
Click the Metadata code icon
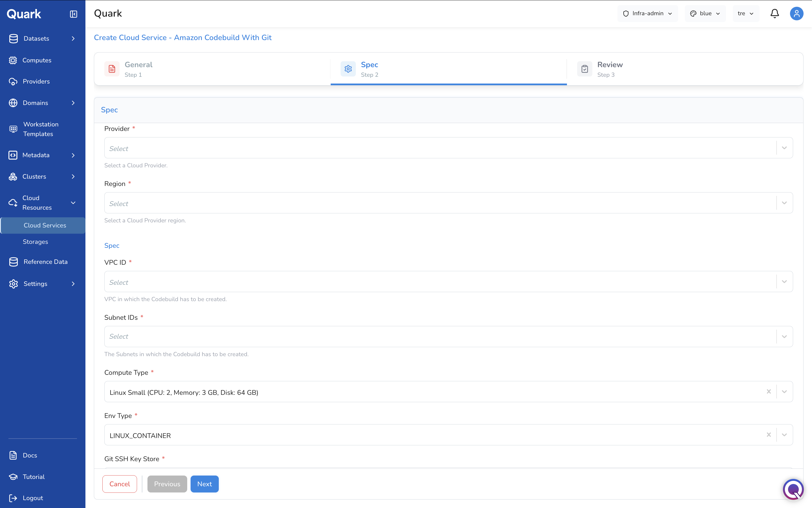coord(13,155)
